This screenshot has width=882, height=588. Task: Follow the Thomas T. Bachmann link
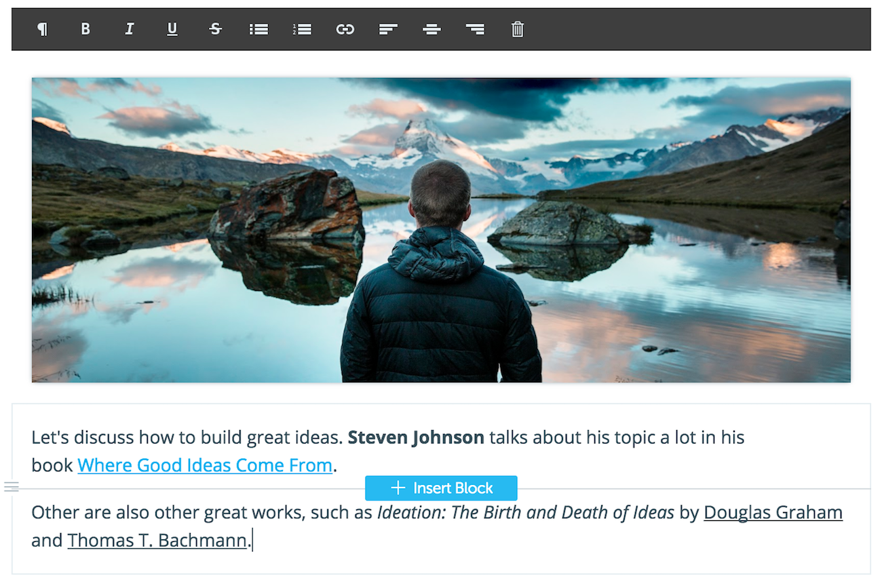[157, 541]
